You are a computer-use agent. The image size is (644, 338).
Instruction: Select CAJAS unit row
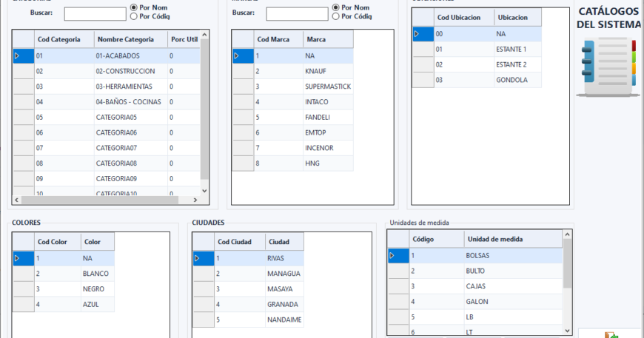[x=475, y=286]
